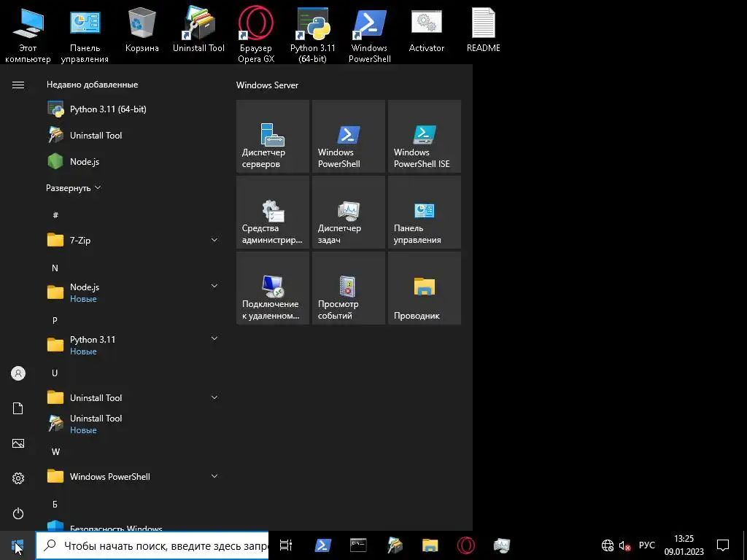747x560 pixels.
Task: Open Uninstall Tool from the taskbar
Action: point(395,545)
